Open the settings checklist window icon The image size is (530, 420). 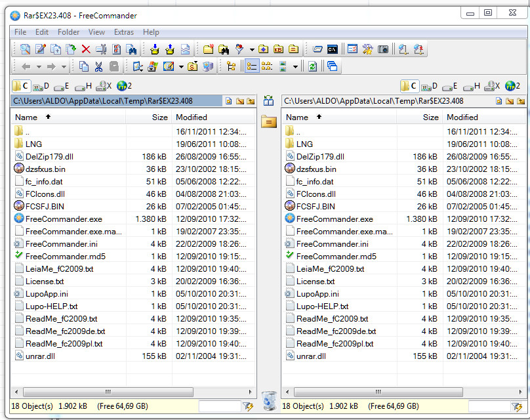coord(352,49)
